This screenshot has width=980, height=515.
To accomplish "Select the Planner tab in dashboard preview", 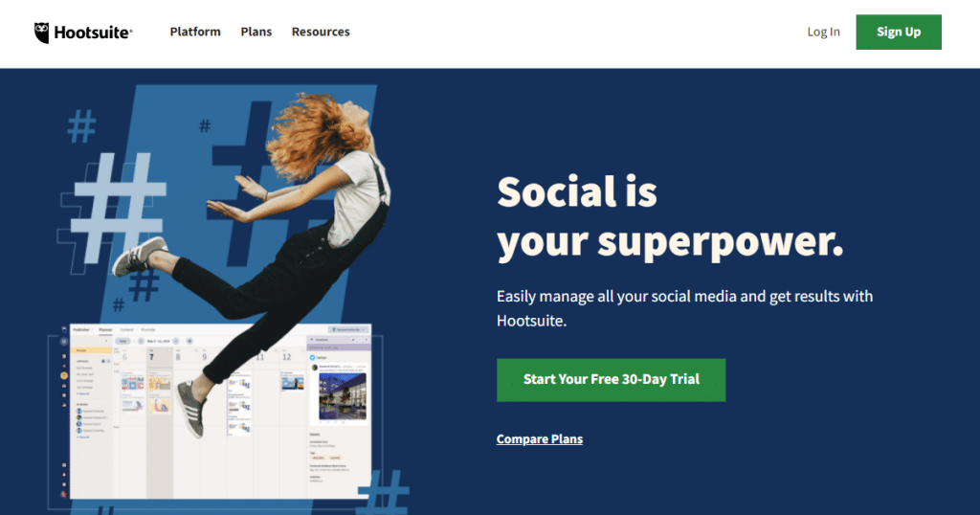I will click(x=105, y=329).
